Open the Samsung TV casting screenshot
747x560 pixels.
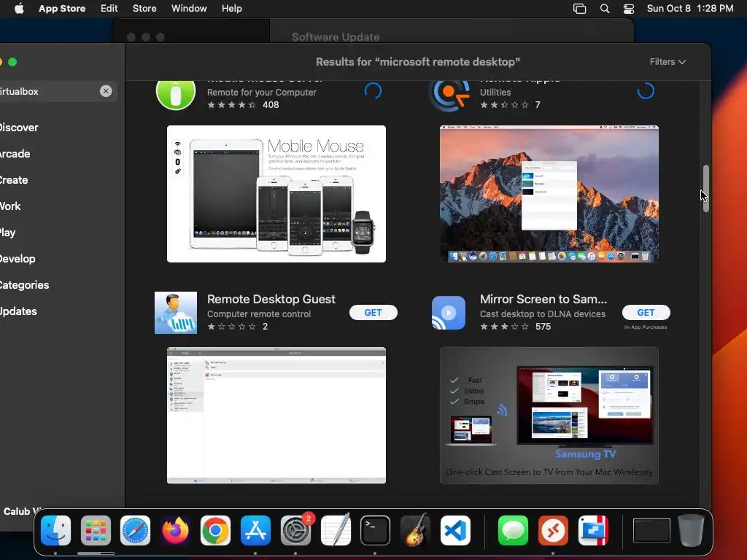point(549,415)
